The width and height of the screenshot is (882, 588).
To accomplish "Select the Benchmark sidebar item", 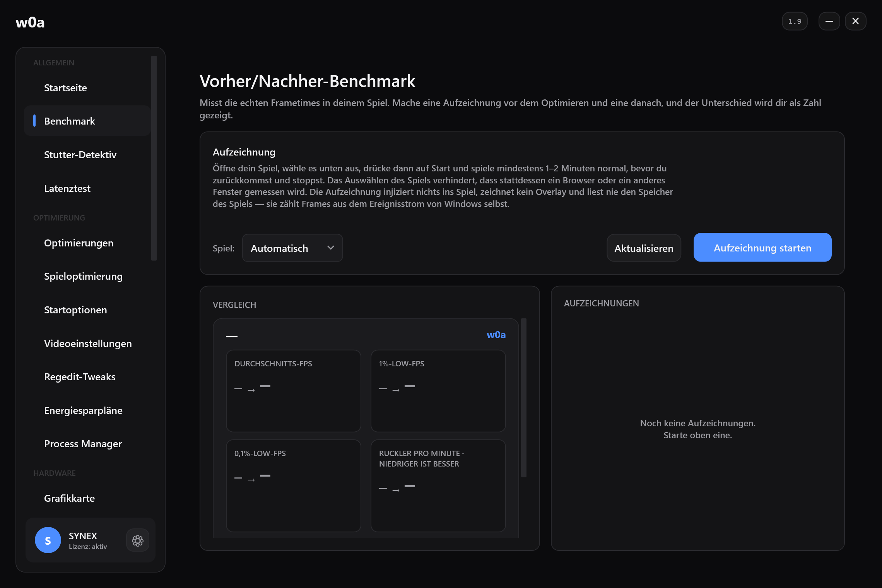I will (87, 121).
